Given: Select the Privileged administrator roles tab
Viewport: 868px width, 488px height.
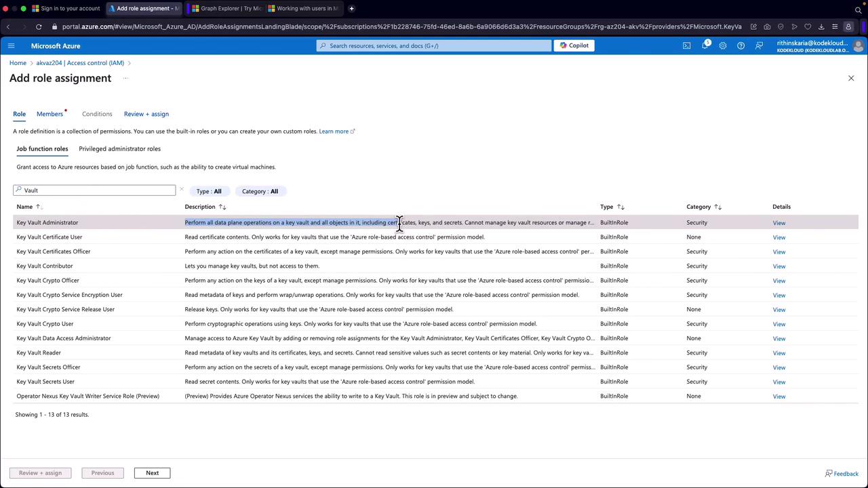Looking at the screenshot, I should click(119, 148).
